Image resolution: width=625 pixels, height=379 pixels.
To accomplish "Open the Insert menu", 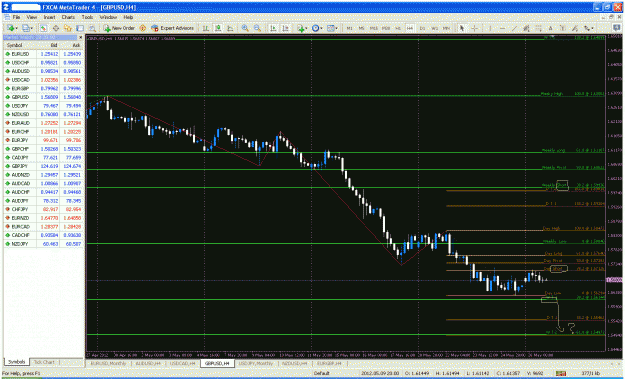I will [x=49, y=17].
